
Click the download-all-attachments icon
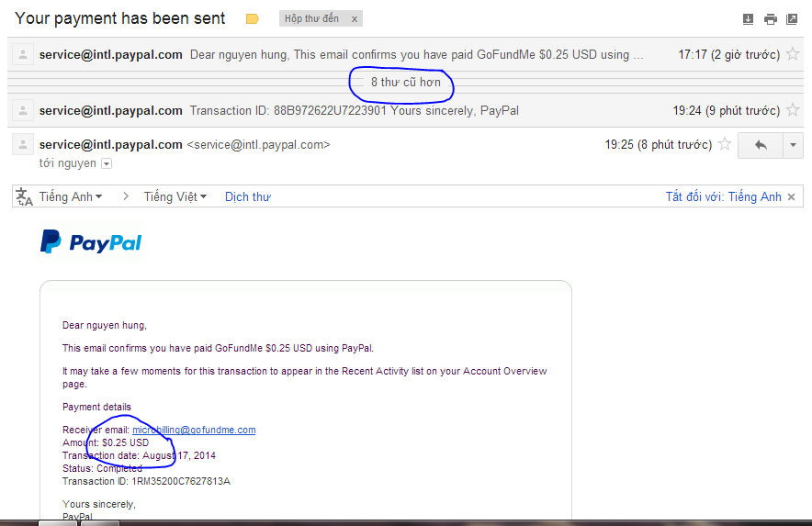pos(748,19)
